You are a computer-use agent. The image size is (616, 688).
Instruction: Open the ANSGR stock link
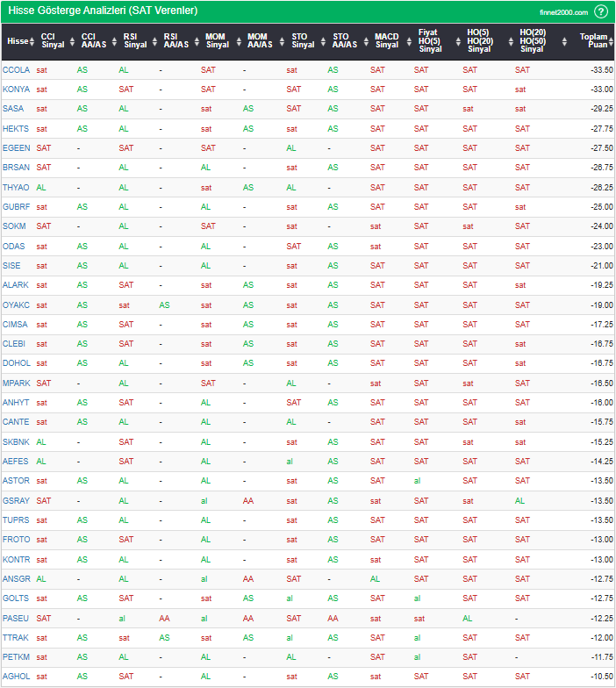pyautogui.click(x=16, y=579)
